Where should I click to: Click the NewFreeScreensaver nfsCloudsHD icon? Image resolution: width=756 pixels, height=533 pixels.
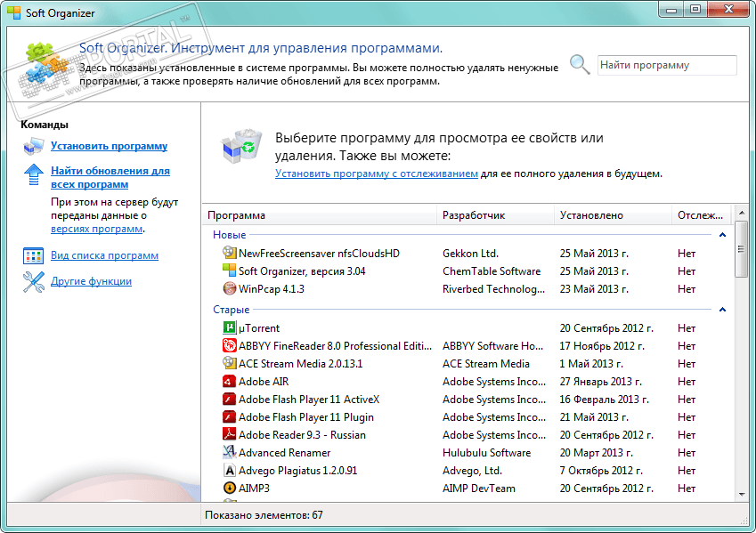229,253
